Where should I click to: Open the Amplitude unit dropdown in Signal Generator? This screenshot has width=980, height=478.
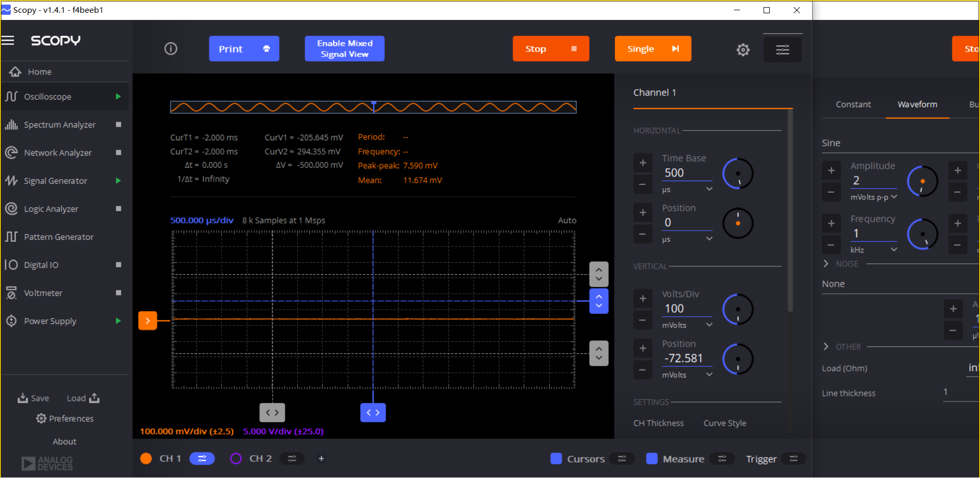tap(873, 197)
